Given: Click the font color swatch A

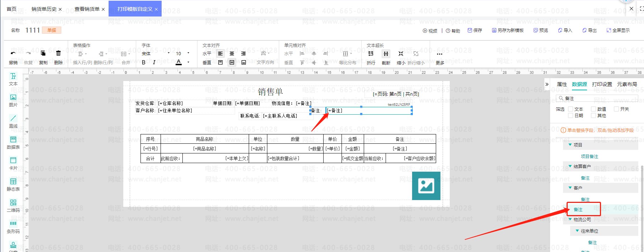Looking at the screenshot, I should 179,62.
